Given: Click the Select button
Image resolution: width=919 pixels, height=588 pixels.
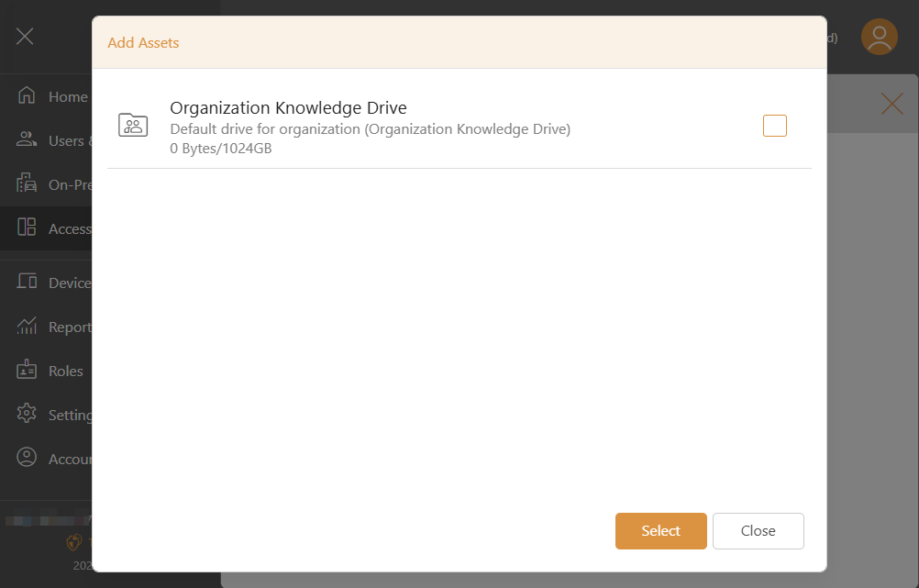Looking at the screenshot, I should 660,530.
